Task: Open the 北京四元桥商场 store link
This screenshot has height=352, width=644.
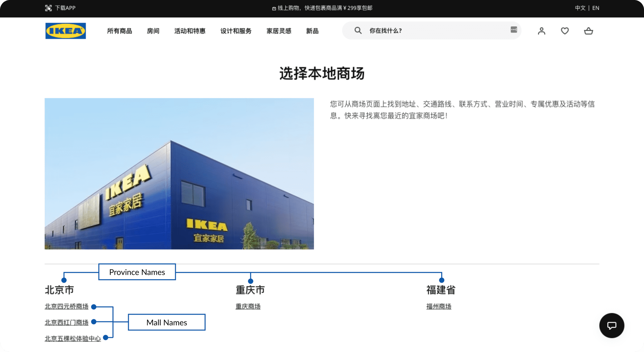Action: pos(66,307)
